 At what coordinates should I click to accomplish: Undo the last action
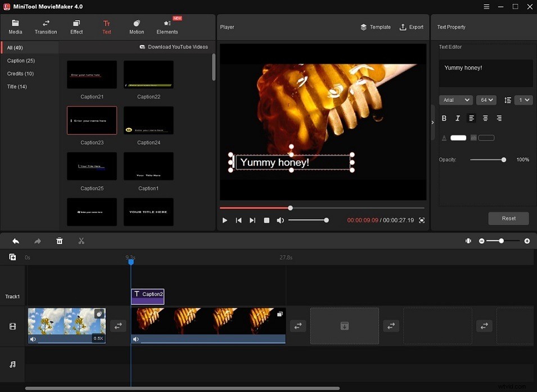tap(15, 241)
